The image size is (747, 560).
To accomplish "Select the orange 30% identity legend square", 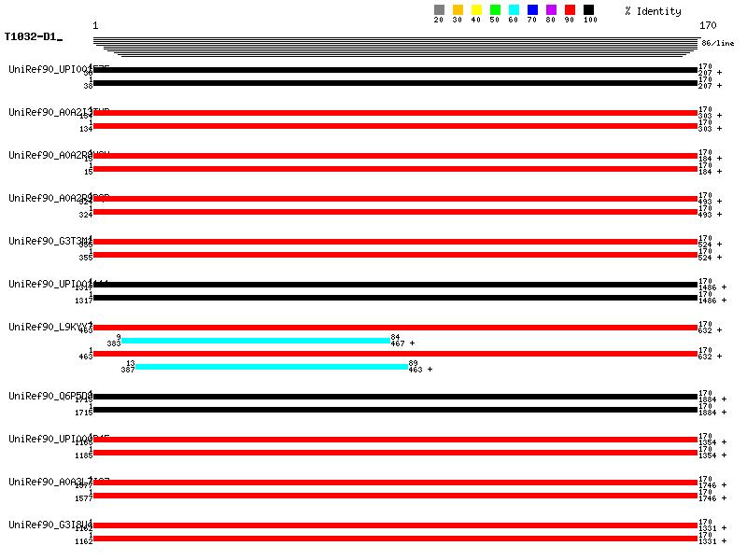I will pyautogui.click(x=458, y=9).
